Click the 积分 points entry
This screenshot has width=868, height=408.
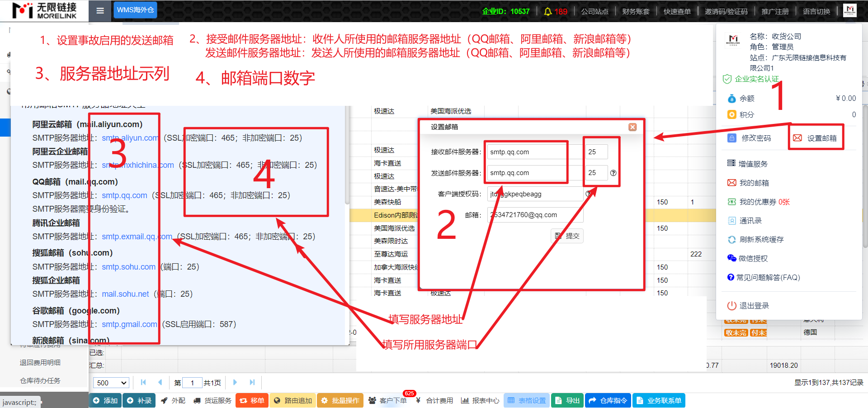coord(792,114)
